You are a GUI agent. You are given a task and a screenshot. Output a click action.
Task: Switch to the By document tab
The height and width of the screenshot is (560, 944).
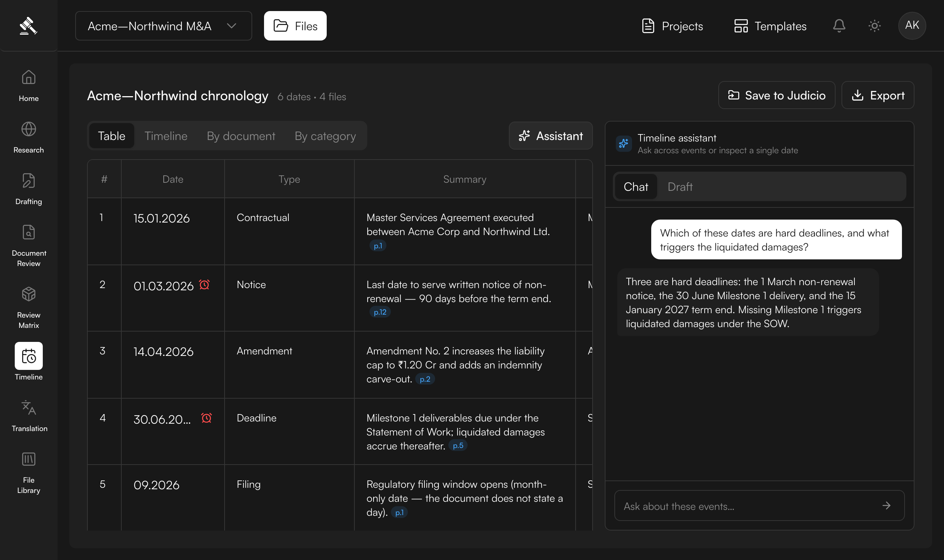(241, 136)
